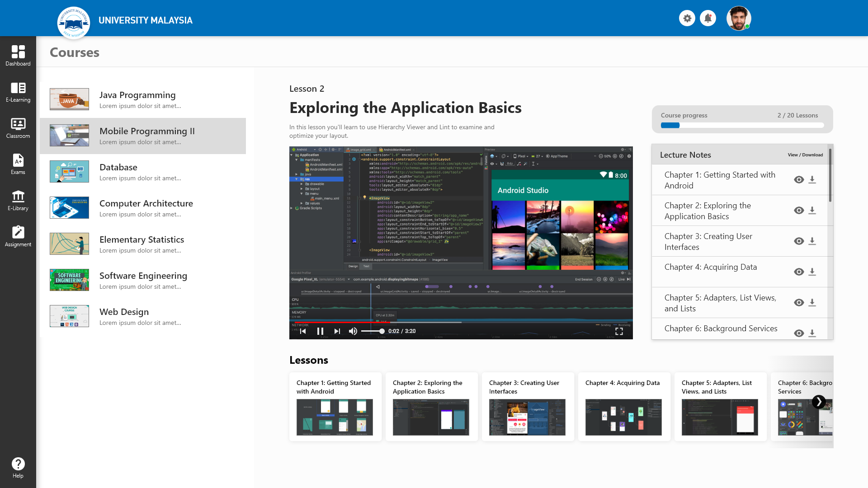View Chapter 3 Creating User Interfaces notes
The height and width of the screenshot is (488, 868).
(x=799, y=241)
